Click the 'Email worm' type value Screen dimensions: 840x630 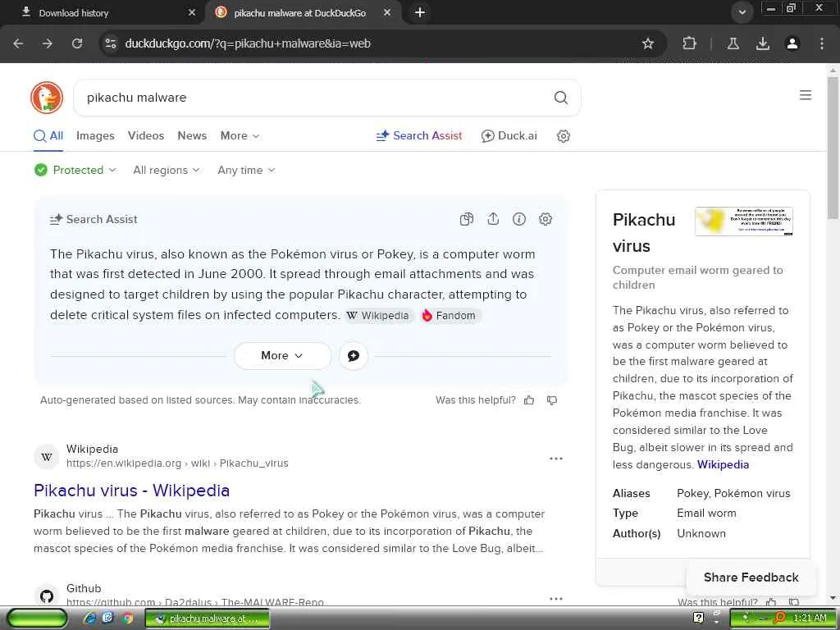[x=706, y=513]
